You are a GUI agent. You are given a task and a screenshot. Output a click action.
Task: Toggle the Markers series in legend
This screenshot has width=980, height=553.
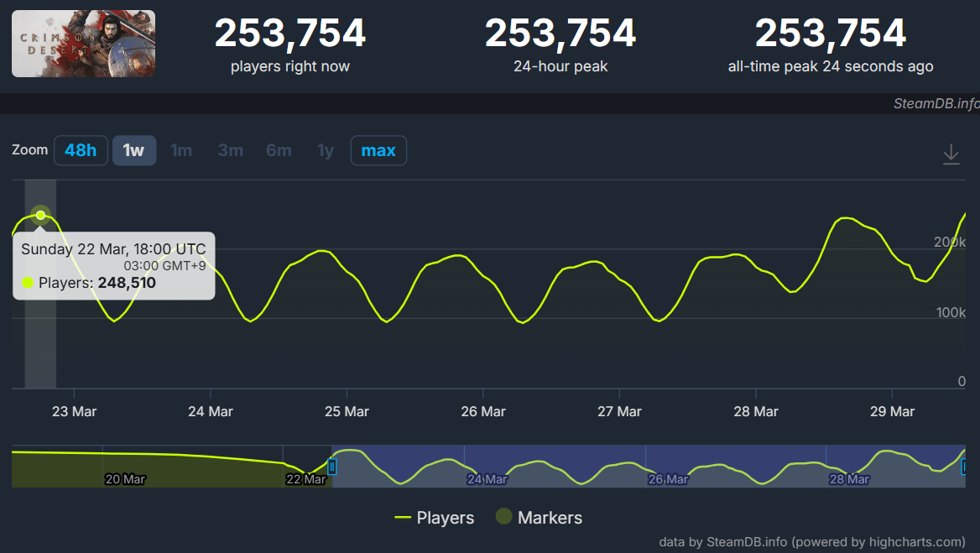pyautogui.click(x=539, y=518)
